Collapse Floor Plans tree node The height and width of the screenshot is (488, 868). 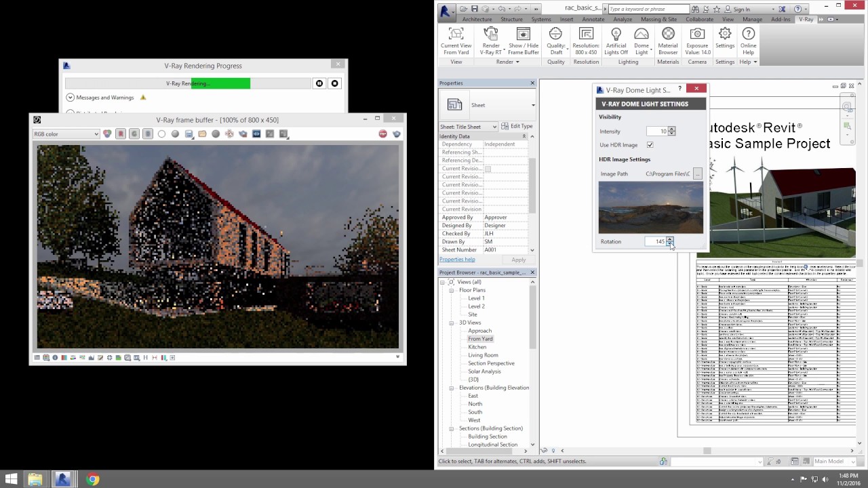[x=452, y=290]
